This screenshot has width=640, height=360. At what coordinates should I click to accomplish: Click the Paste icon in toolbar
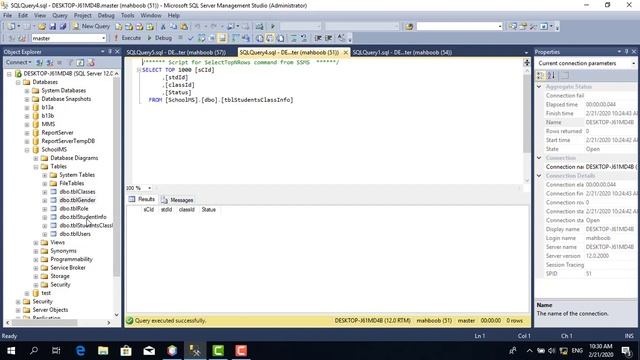coord(184,27)
